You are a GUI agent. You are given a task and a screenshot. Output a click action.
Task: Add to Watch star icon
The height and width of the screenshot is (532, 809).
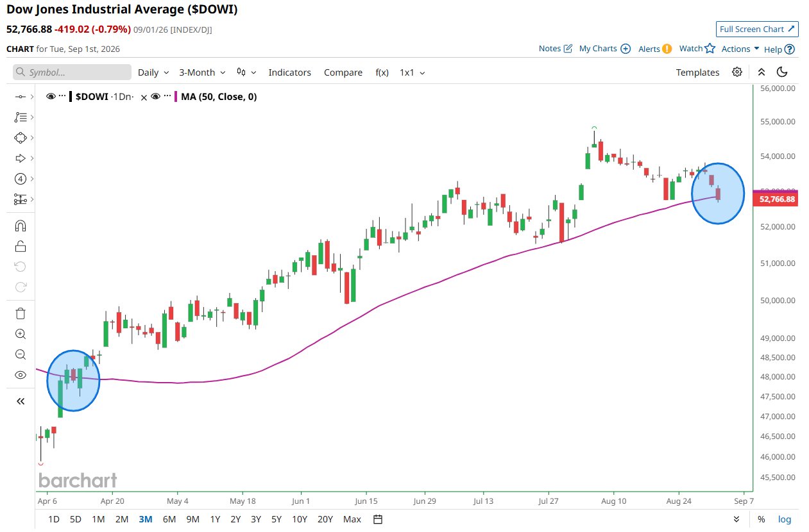click(x=710, y=48)
